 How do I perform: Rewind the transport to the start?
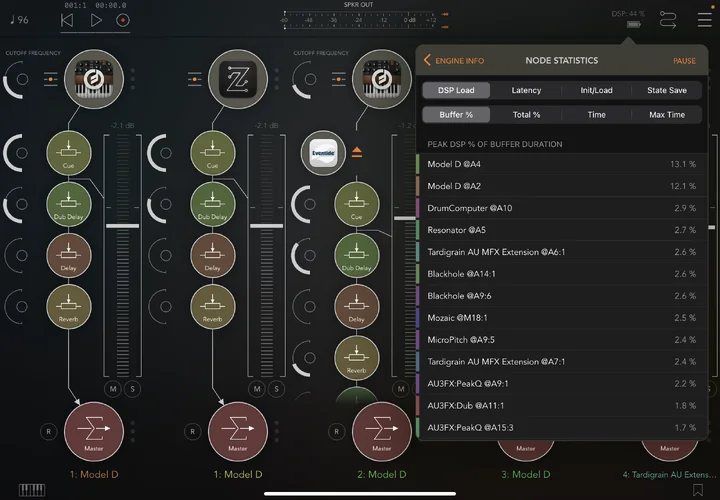coord(67,19)
